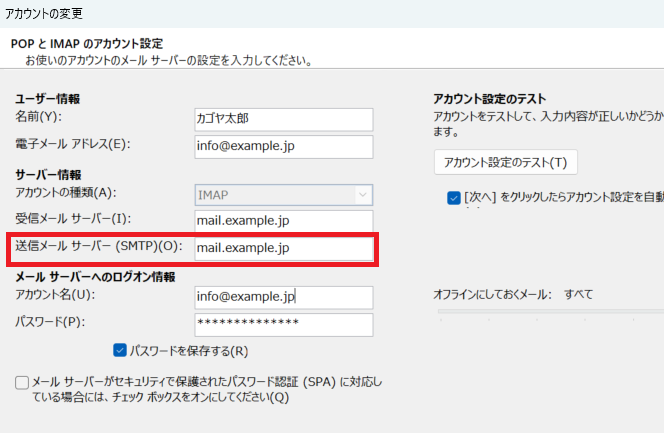Focus the アカウント名 input field
The width and height of the screenshot is (664, 433).
(284, 297)
